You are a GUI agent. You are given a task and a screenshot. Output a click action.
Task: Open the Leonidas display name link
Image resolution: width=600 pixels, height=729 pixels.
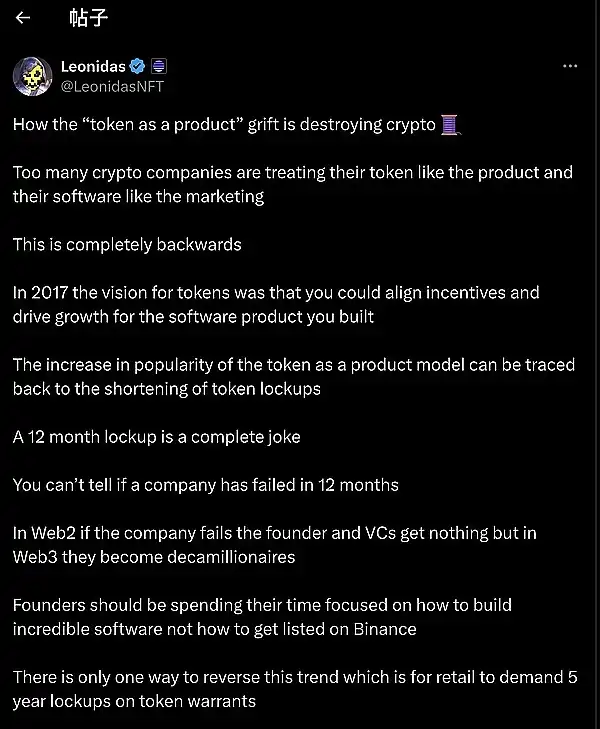tap(93, 67)
